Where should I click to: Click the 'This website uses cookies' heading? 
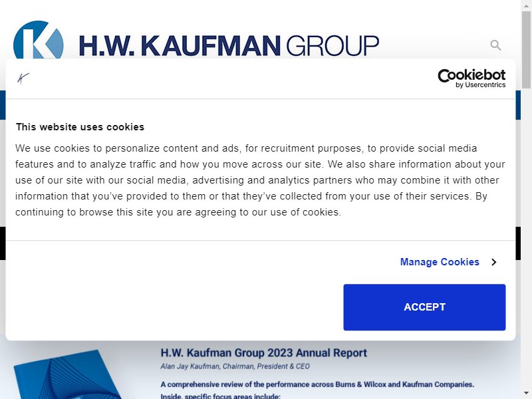click(x=80, y=127)
